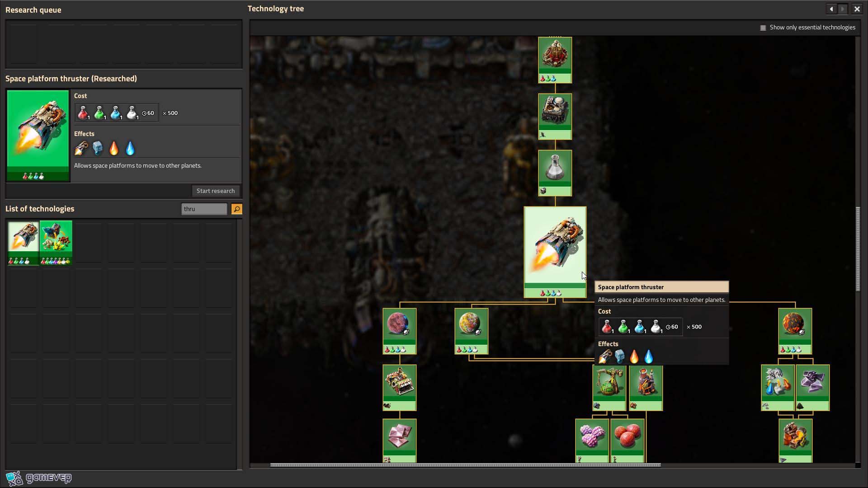Open the Rocket silo technology node

click(555, 60)
